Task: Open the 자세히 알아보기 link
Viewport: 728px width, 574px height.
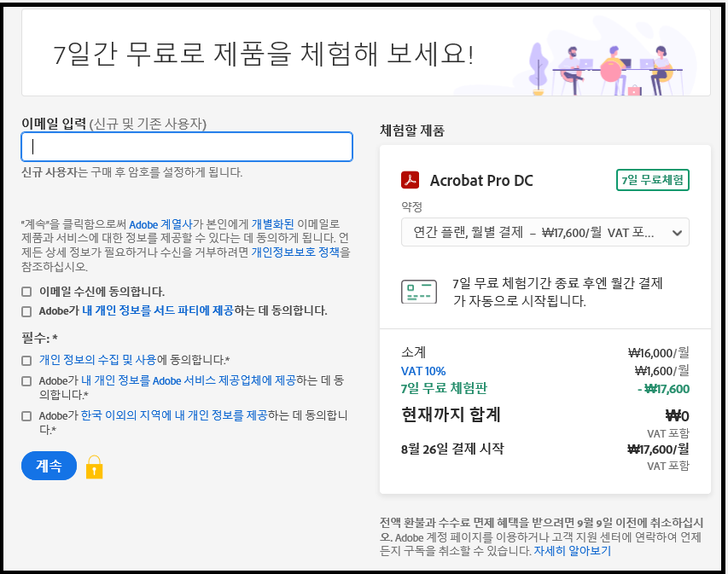Action: (x=572, y=551)
